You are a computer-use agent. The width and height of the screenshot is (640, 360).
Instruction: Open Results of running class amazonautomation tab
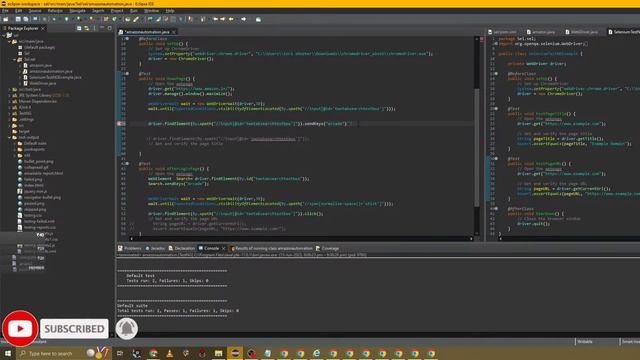(x=271, y=248)
